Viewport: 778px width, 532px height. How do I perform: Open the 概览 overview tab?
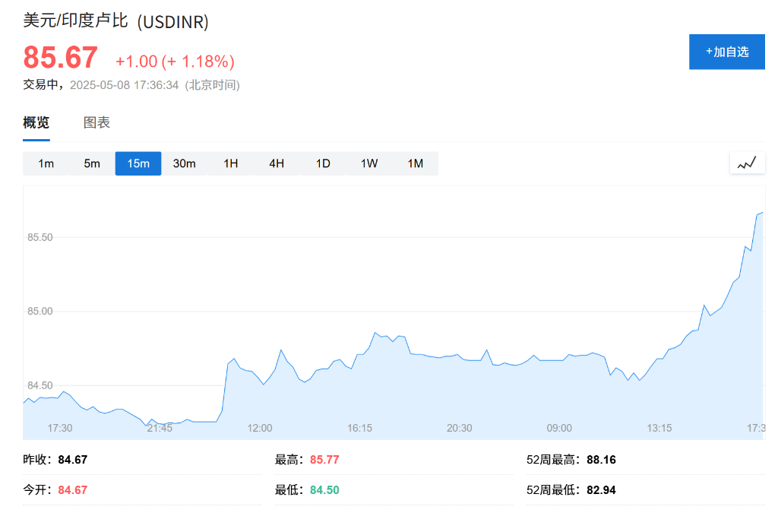point(36,122)
